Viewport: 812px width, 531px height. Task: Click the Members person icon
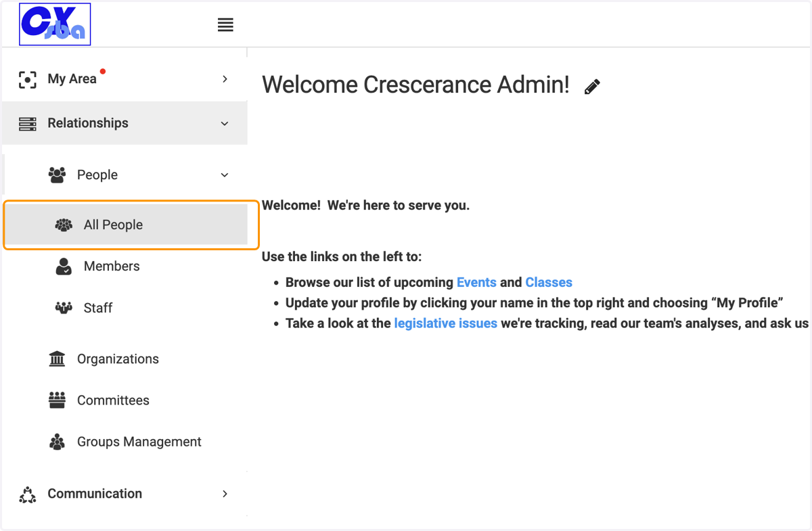[64, 267]
